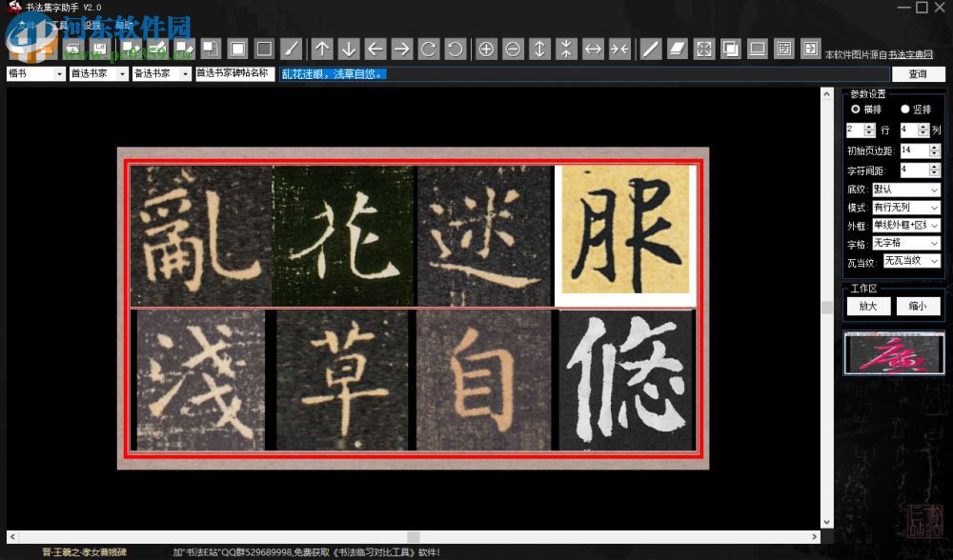Select the move up arrow tool
This screenshot has height=560, width=953.
pos(322,49)
